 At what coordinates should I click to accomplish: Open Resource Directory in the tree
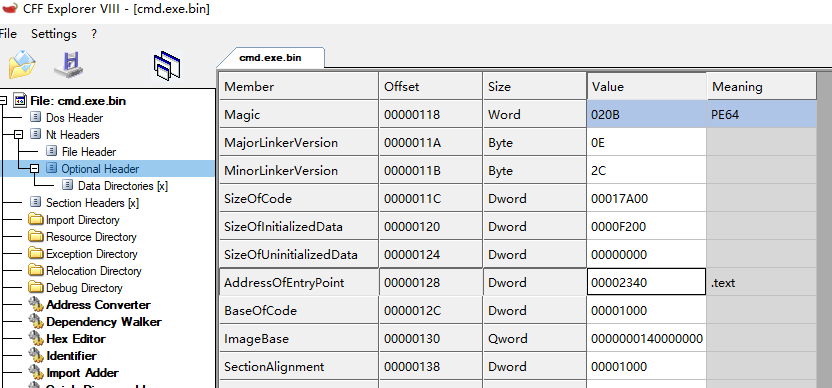[91, 237]
